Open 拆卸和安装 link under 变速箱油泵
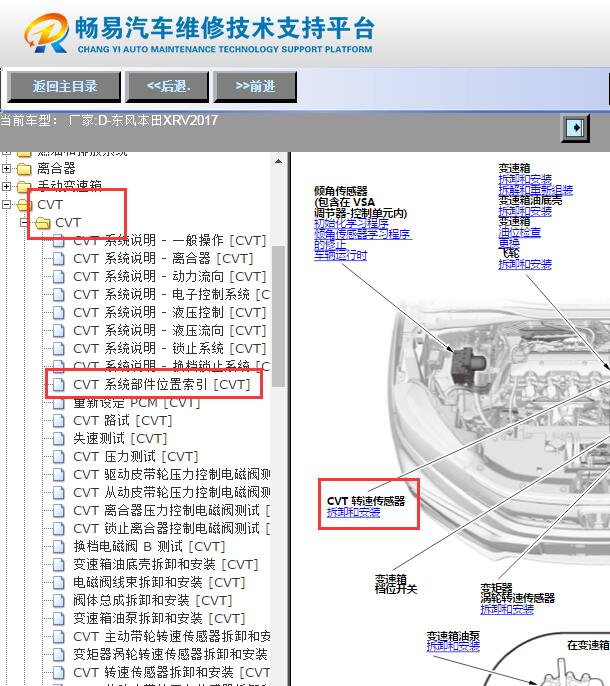The image size is (610, 686). 453,646
